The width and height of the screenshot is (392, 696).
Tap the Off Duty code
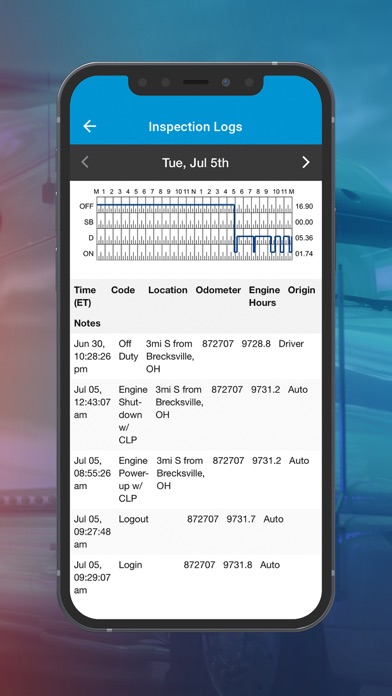128,350
